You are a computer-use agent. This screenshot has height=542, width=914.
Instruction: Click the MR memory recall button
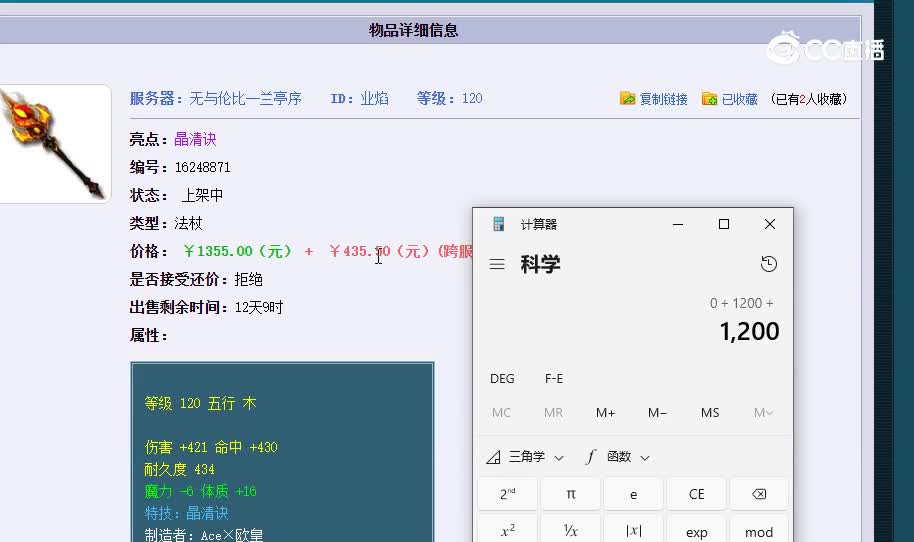pyautogui.click(x=553, y=413)
